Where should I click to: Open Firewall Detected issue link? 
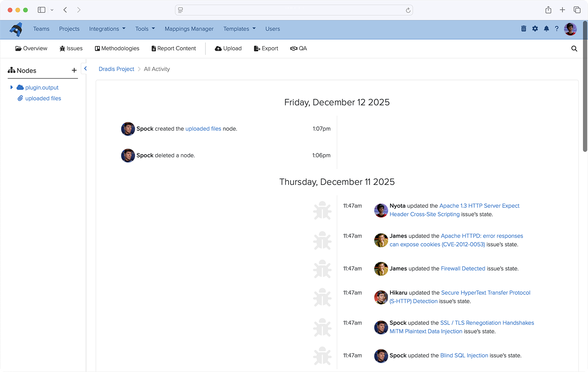pos(463,268)
